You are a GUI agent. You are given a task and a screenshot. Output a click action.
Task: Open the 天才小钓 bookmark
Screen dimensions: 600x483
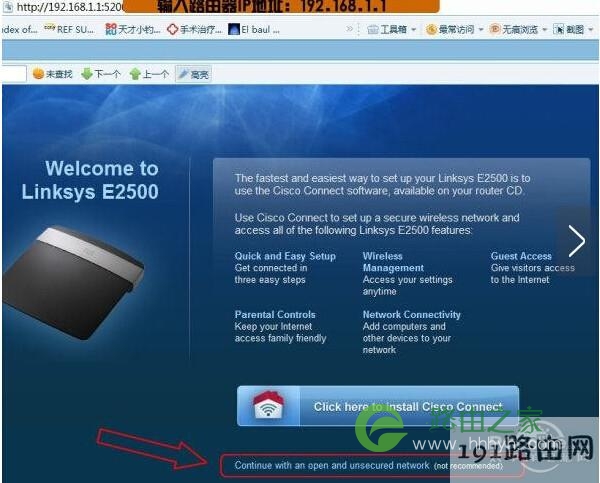133,29
